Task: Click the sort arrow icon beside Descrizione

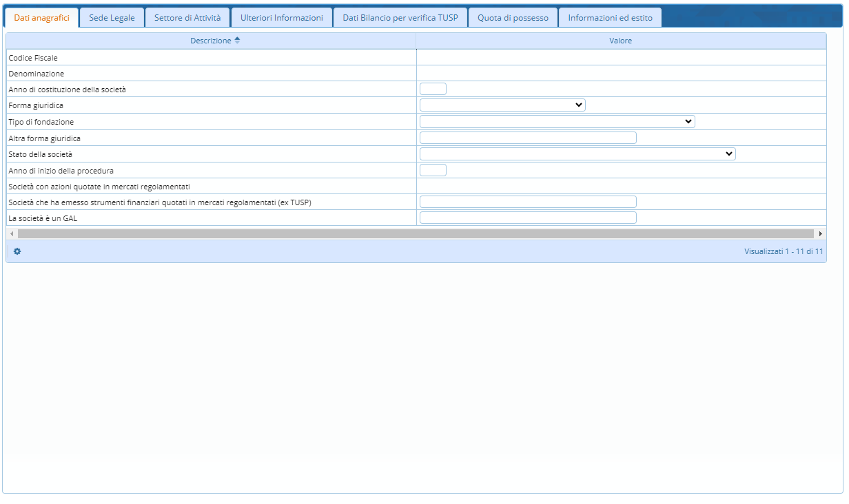Action: tap(237, 41)
